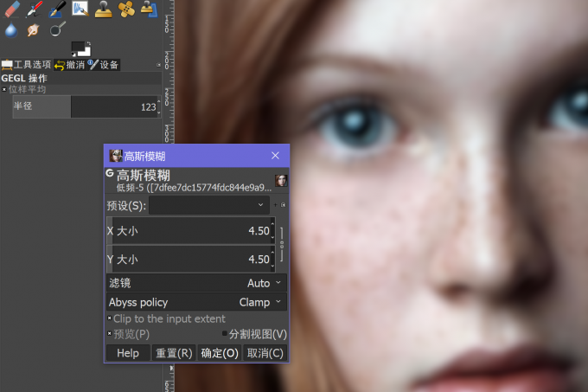Close the 高斯模糊 dialog
Screen dimensions: 588x392
(x=275, y=156)
